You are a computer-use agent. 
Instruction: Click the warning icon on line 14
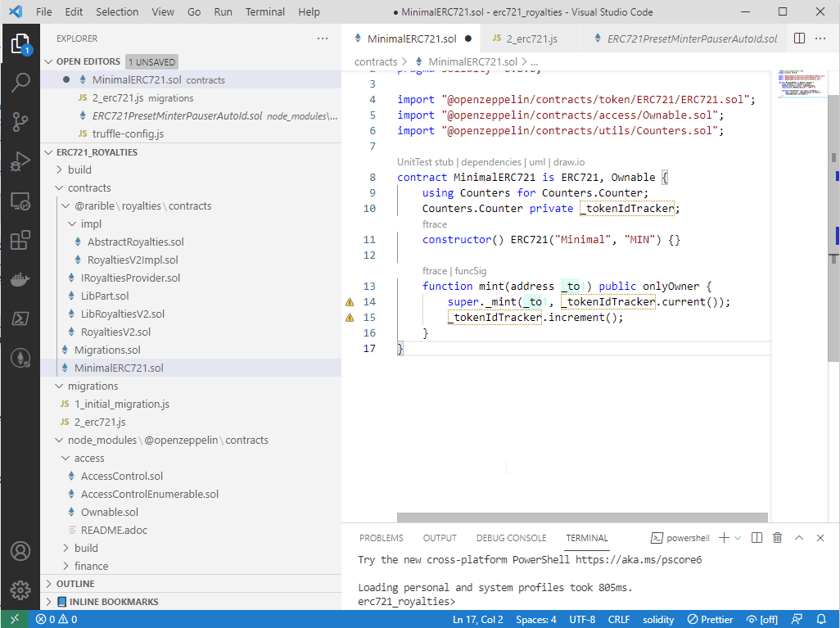tap(350, 302)
